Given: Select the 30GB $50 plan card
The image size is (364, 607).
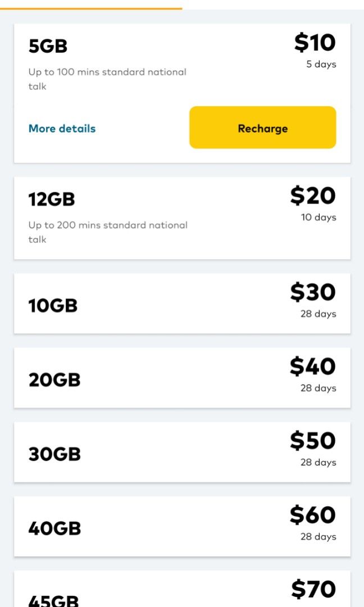Looking at the screenshot, I should 182,452.
